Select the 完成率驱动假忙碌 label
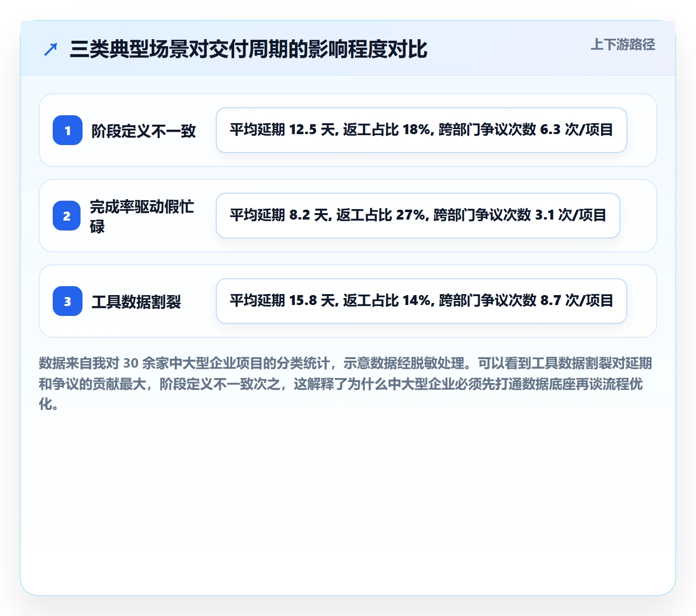696x616 pixels. coord(142,216)
